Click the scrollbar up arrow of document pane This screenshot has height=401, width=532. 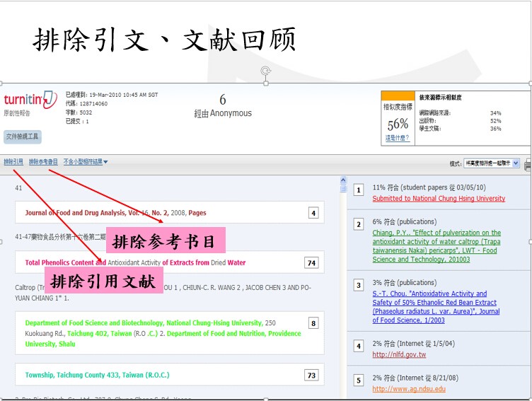[343, 180]
